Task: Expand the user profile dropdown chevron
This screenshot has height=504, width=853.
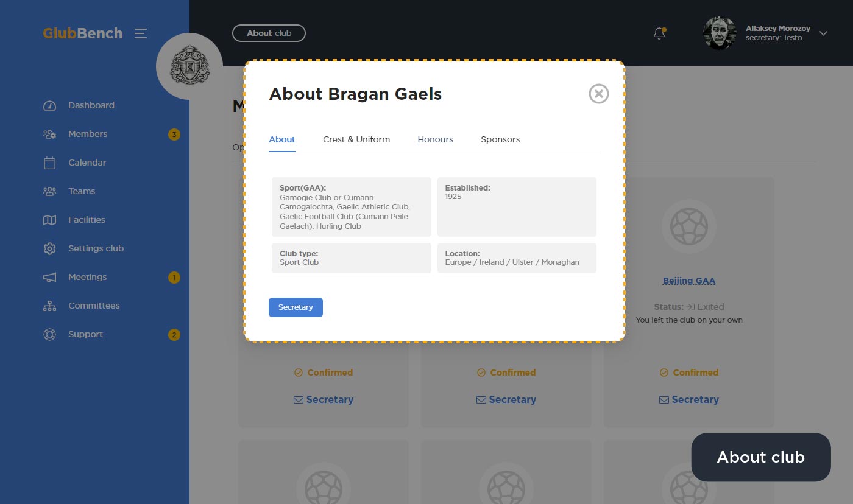Action: click(x=823, y=33)
